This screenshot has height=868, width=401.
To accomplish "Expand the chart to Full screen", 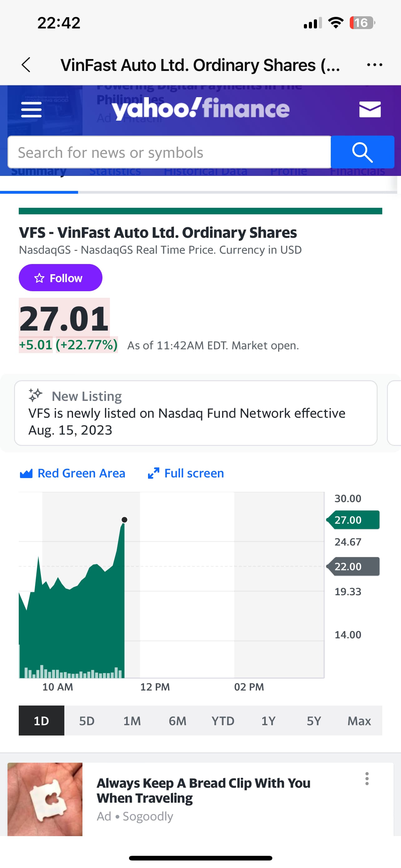I will click(186, 473).
